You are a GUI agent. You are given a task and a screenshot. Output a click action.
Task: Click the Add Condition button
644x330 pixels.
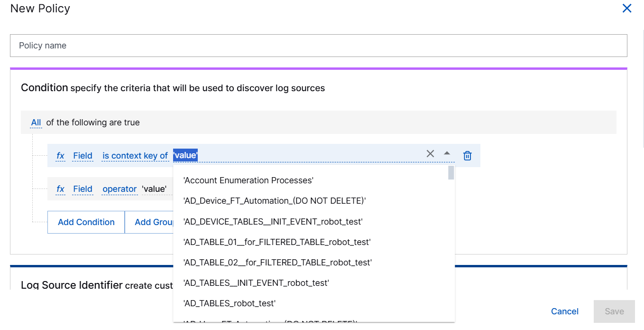pos(86,222)
